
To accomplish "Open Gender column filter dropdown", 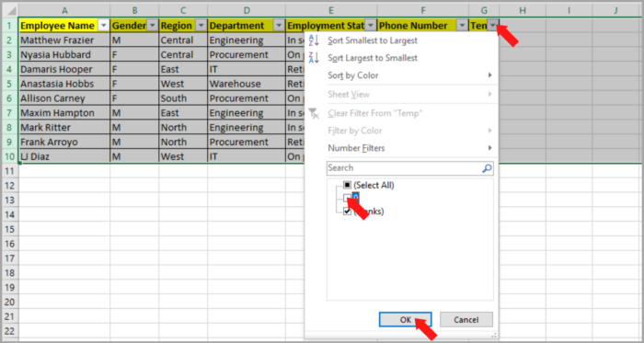I will 153,26.
